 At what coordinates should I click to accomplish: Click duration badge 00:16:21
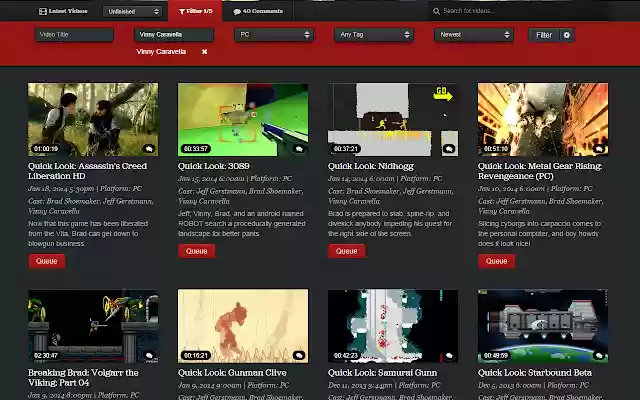pyautogui.click(x=196, y=356)
